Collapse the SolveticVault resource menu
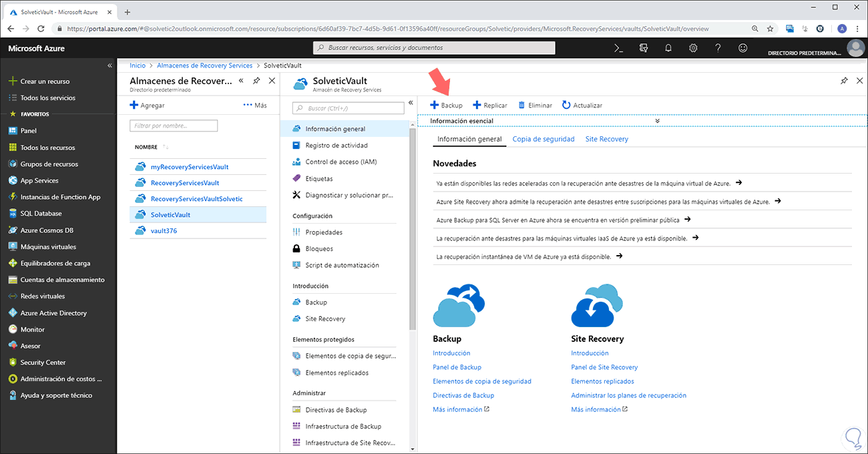This screenshot has height=454, width=868. 411,103
